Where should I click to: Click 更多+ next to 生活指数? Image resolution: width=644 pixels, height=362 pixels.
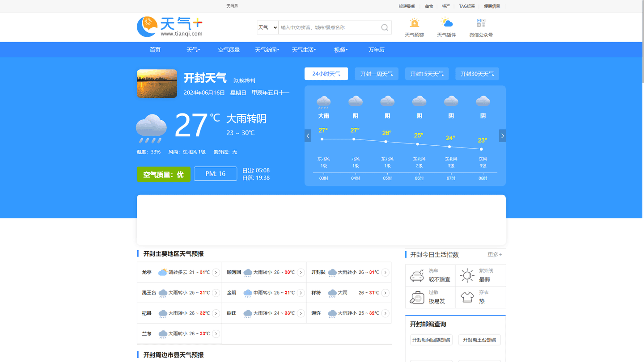[x=495, y=254]
